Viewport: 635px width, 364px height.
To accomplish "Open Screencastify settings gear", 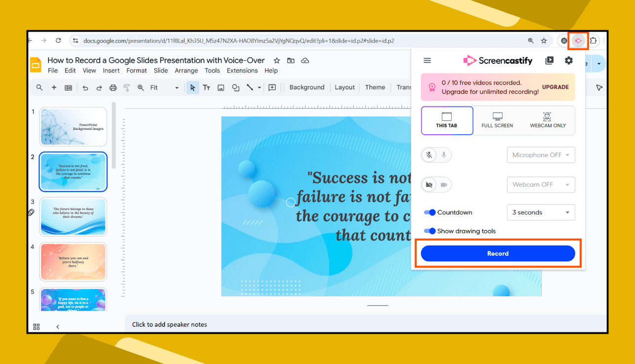I will click(x=568, y=60).
